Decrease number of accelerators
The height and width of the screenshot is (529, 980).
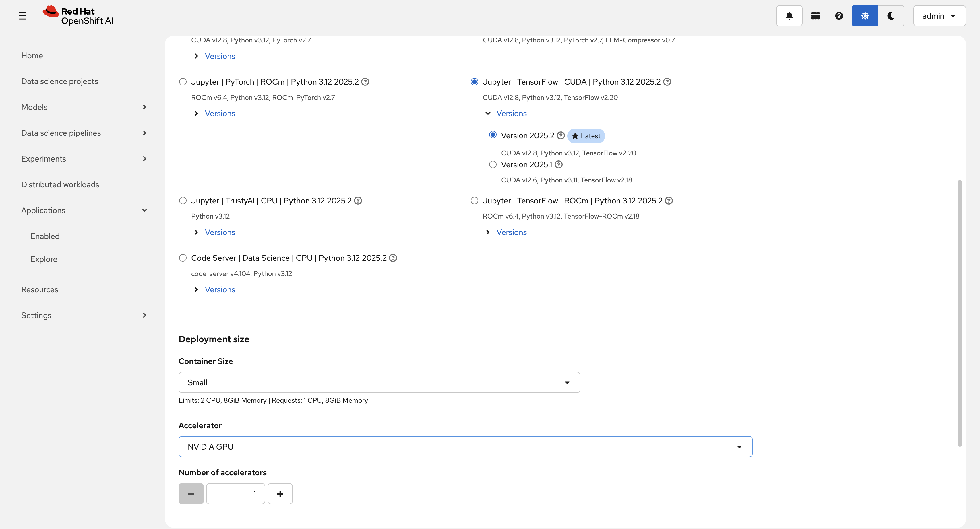click(x=191, y=494)
